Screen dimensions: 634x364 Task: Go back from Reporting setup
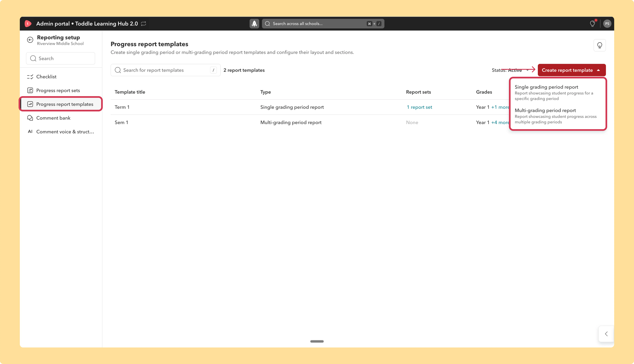[30, 40]
